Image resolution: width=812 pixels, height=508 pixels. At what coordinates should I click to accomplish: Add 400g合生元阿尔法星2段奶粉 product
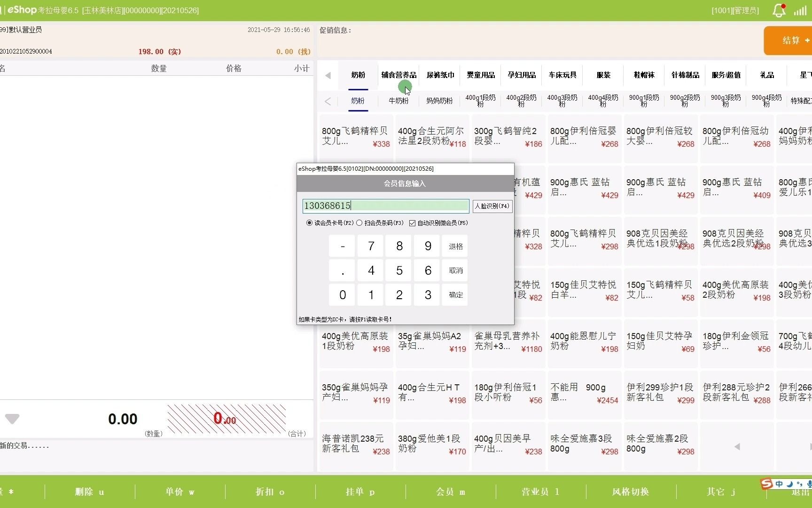[432, 138]
